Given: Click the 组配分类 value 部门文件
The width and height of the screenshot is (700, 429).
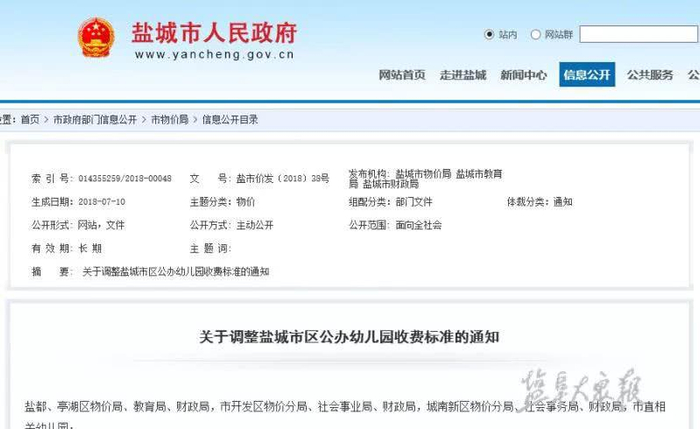Looking at the screenshot, I should coord(414,202).
